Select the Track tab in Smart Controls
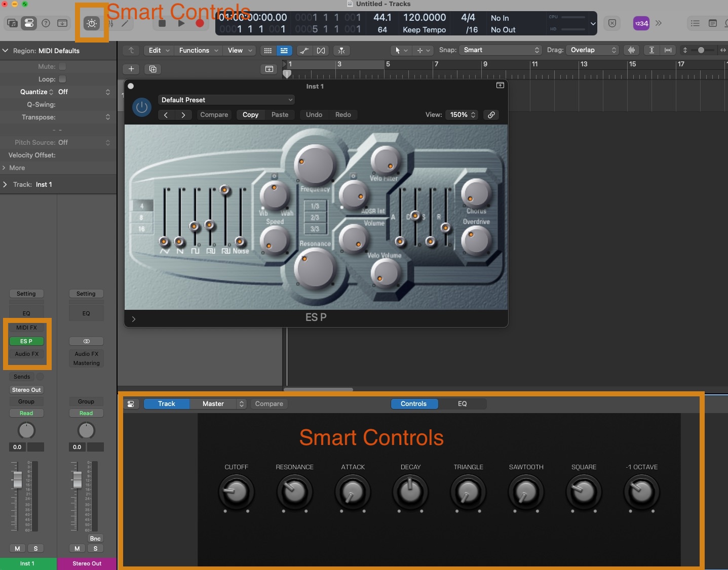 coord(167,404)
